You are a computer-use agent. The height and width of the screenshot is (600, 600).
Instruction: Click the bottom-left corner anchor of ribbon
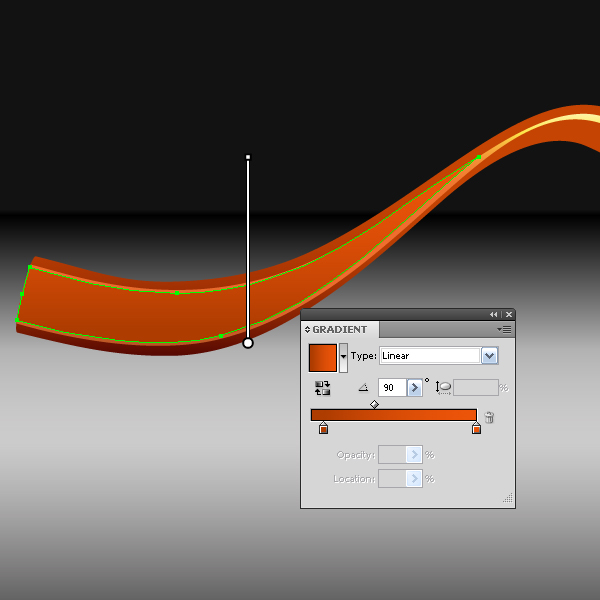click(17, 320)
